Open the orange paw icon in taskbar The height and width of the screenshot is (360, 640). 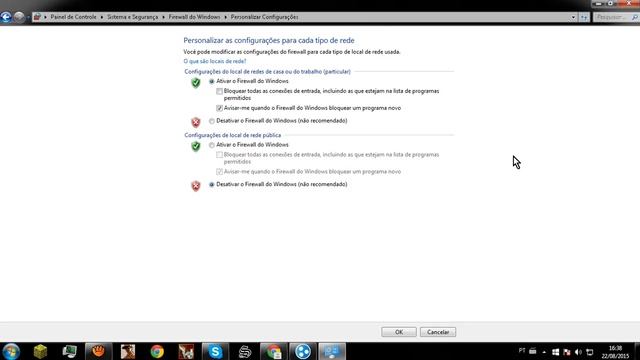coord(98,351)
